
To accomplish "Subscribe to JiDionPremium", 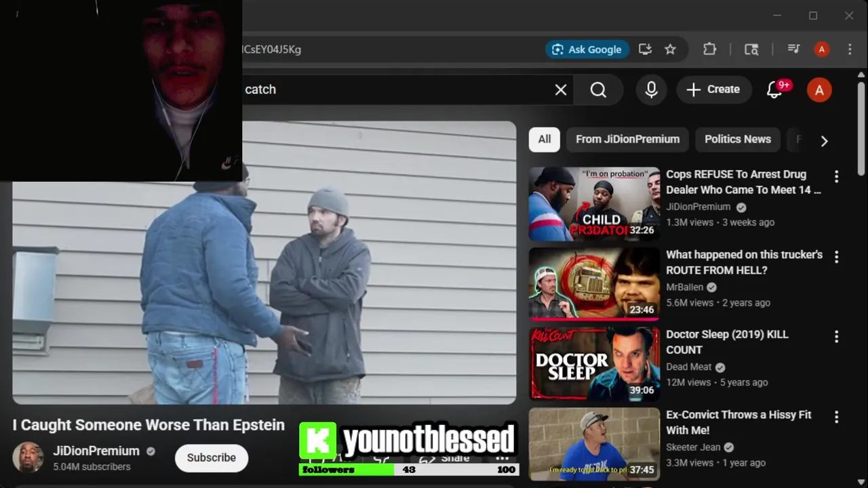I will pos(212,457).
